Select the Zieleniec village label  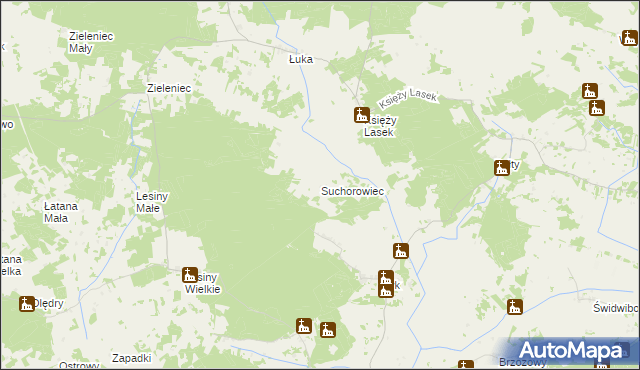tap(169, 88)
